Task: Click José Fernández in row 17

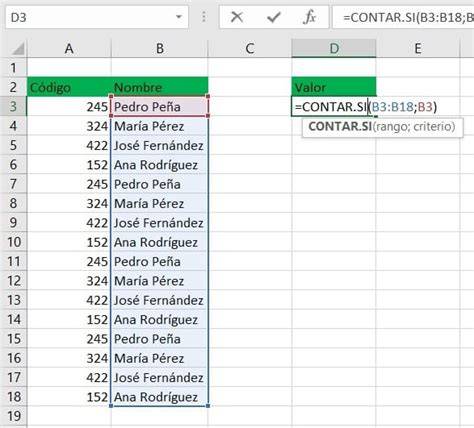Action: (x=160, y=377)
